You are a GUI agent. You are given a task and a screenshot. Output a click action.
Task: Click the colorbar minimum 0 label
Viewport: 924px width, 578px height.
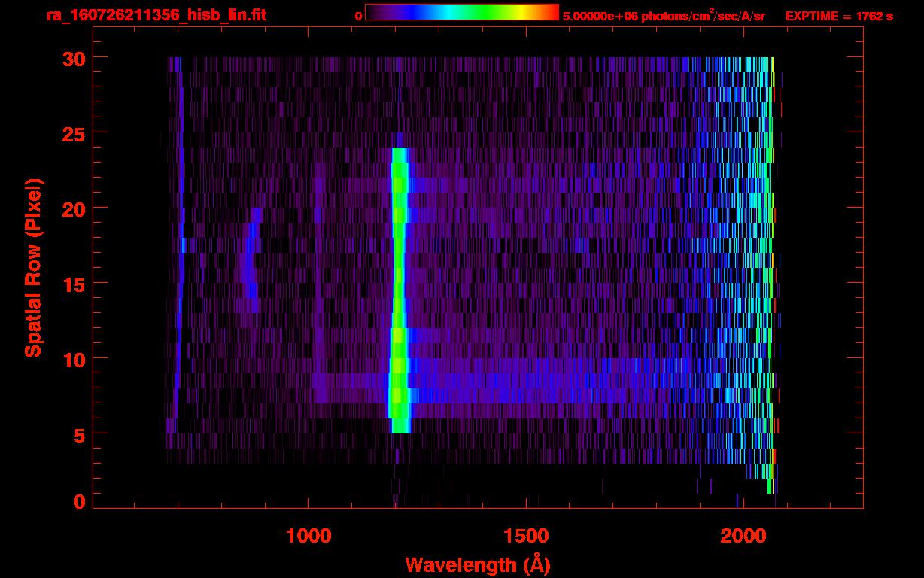click(x=358, y=16)
